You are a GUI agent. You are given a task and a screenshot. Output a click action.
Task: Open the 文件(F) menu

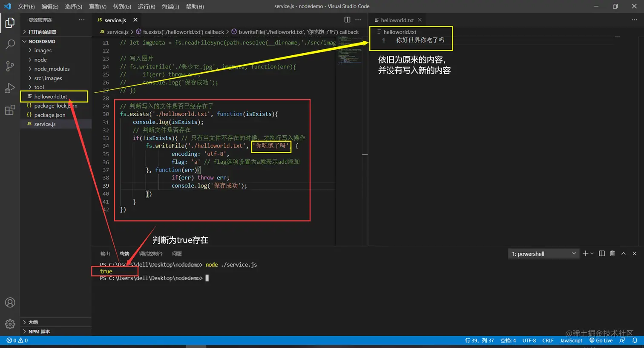[26, 6]
